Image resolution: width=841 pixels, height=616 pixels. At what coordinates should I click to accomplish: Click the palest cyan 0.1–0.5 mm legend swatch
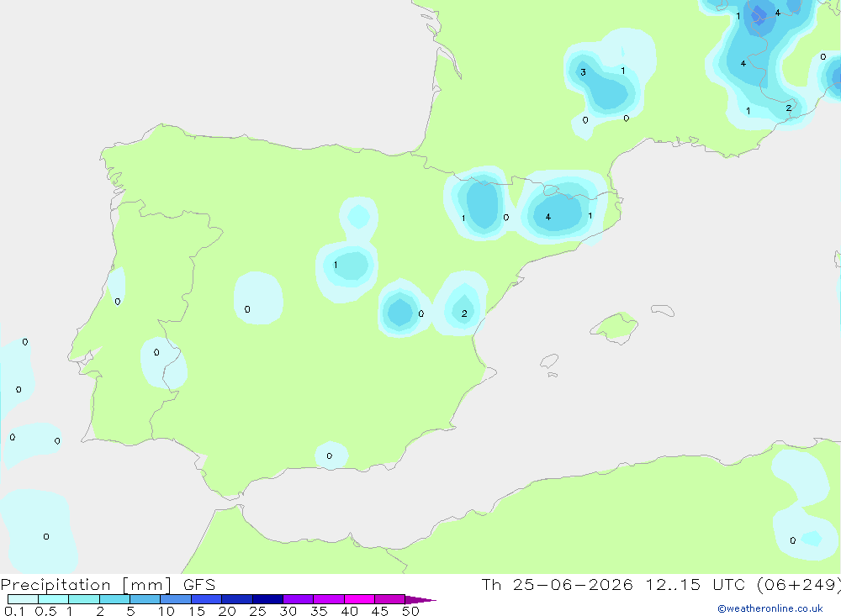pos(23,599)
